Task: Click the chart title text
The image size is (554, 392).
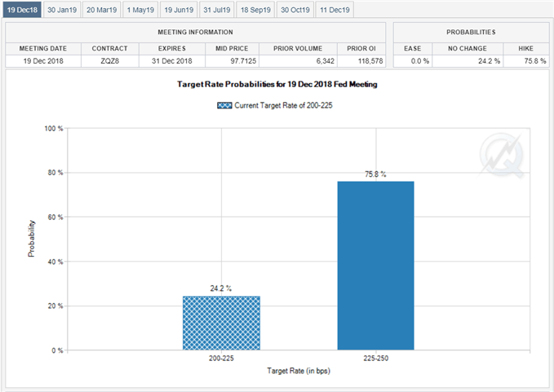Action: point(277,84)
